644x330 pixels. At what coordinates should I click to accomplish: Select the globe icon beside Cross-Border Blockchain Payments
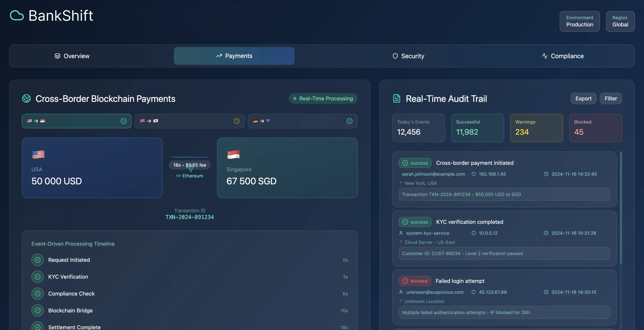(26, 99)
